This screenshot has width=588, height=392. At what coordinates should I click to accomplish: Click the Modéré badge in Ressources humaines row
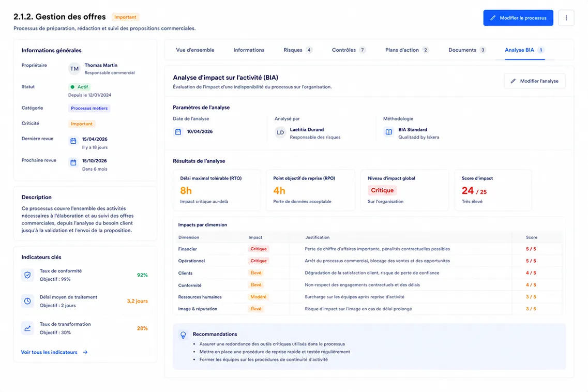click(258, 297)
